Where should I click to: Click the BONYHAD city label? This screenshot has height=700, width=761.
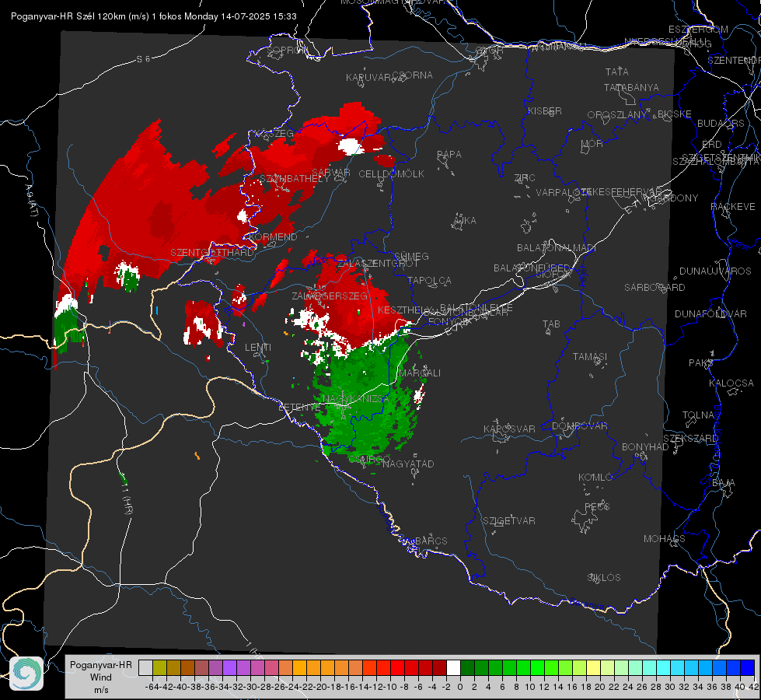click(x=645, y=447)
